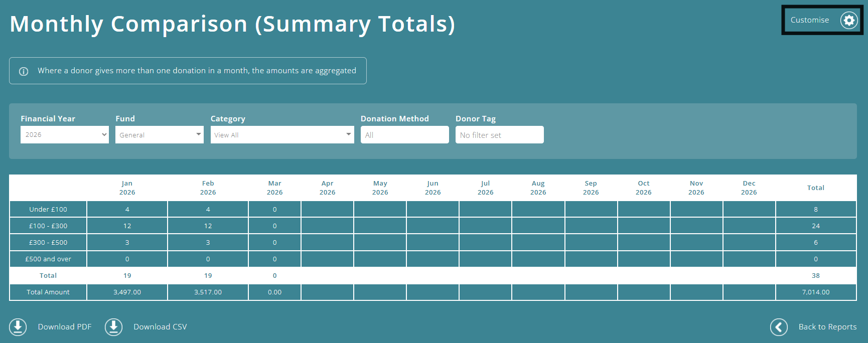Image resolution: width=868 pixels, height=343 pixels.
Task: Click Feb Total Amount value 3,517.00
Action: click(x=208, y=292)
